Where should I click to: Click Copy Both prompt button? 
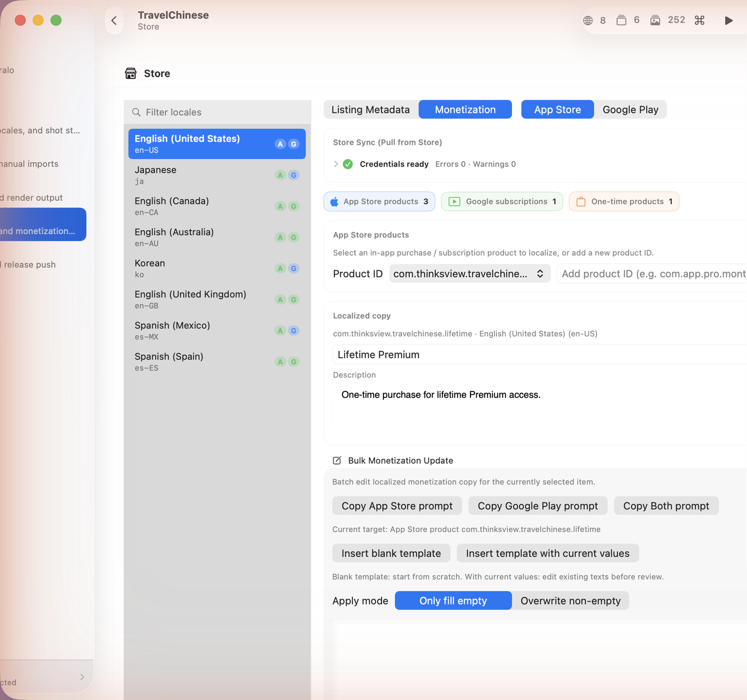click(666, 506)
